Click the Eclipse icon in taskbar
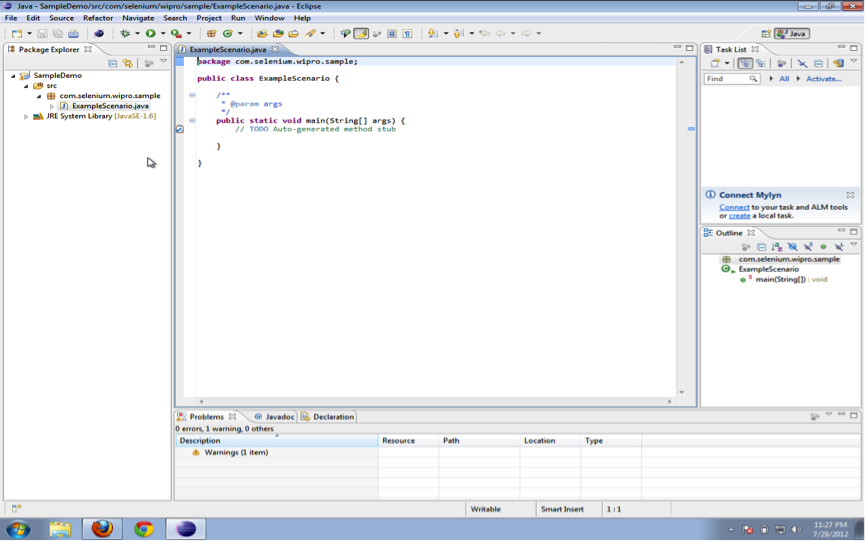The image size is (865, 541). click(186, 529)
